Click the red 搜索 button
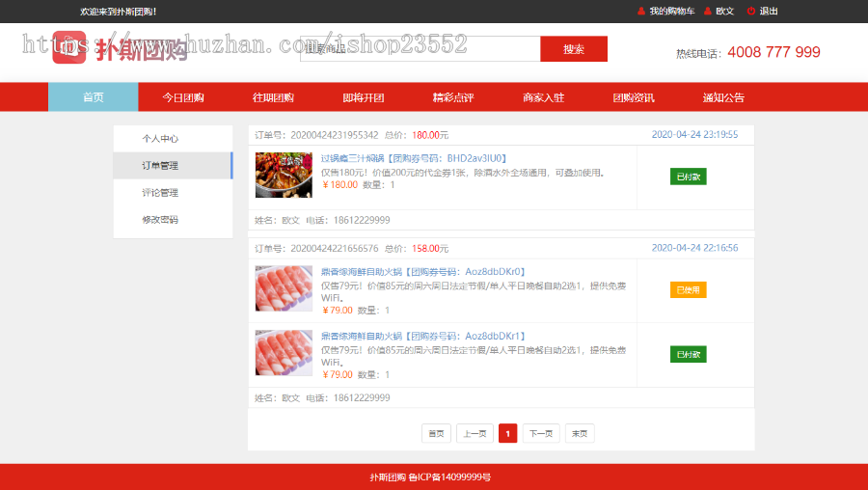The image size is (868, 490). click(x=574, y=49)
